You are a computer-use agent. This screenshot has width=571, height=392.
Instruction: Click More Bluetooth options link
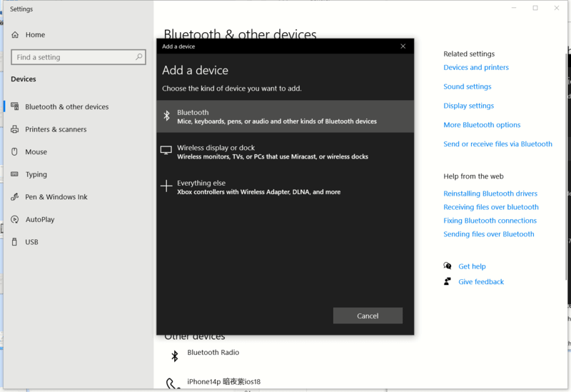point(482,125)
